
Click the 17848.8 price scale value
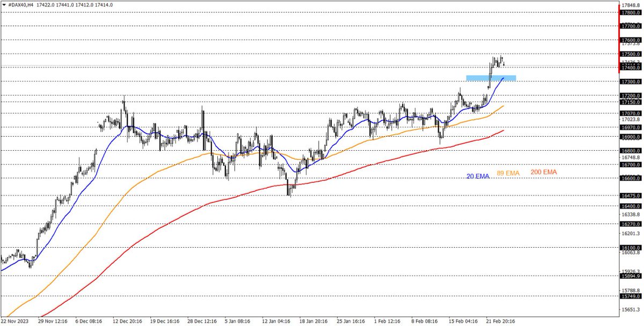[x=631, y=5]
